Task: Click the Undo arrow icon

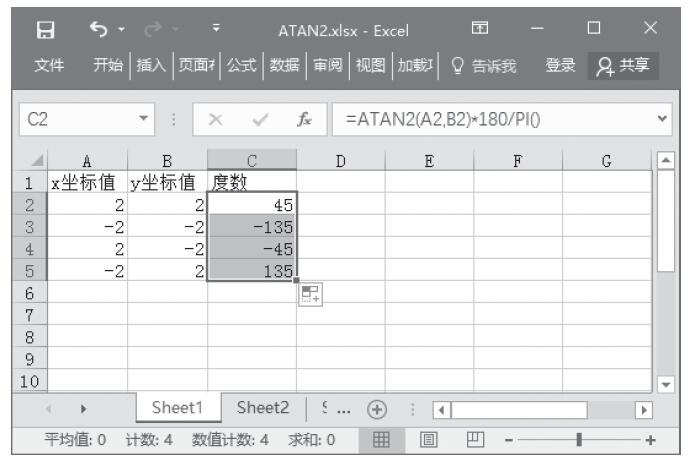Action: pyautogui.click(x=98, y=29)
